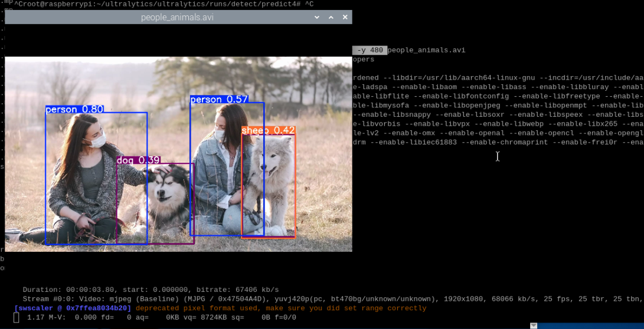Viewport: 644px width, 329px height.
Task: Click the '[swscaler @ 0x7ffea8034b20]' log tag
Action: point(73,308)
